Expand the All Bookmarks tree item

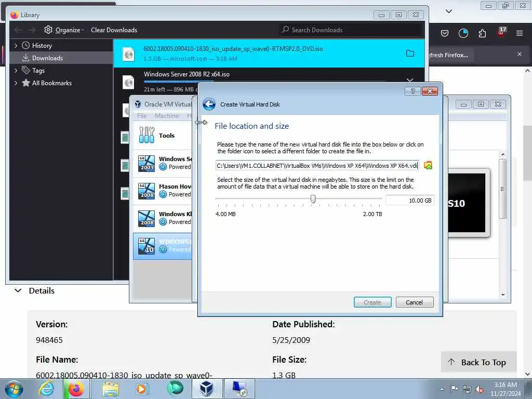click(x=16, y=83)
